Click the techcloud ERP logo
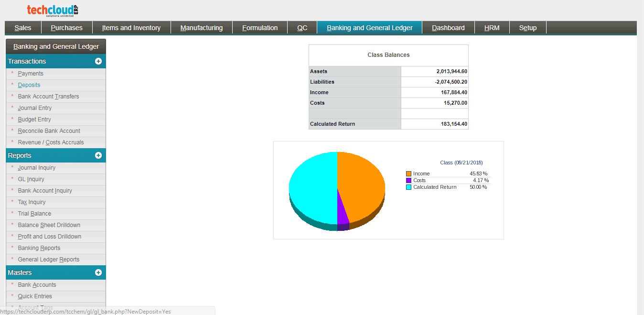 (53, 11)
